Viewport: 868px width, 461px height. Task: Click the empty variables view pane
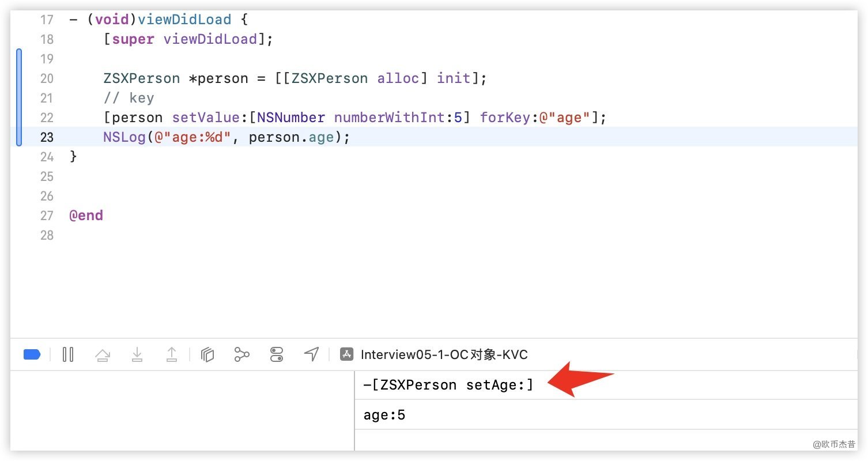(182, 410)
